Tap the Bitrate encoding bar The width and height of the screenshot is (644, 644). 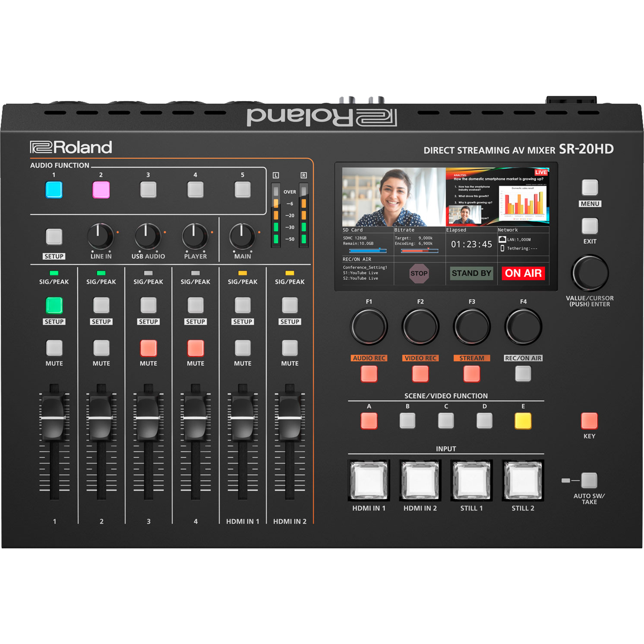(419, 250)
